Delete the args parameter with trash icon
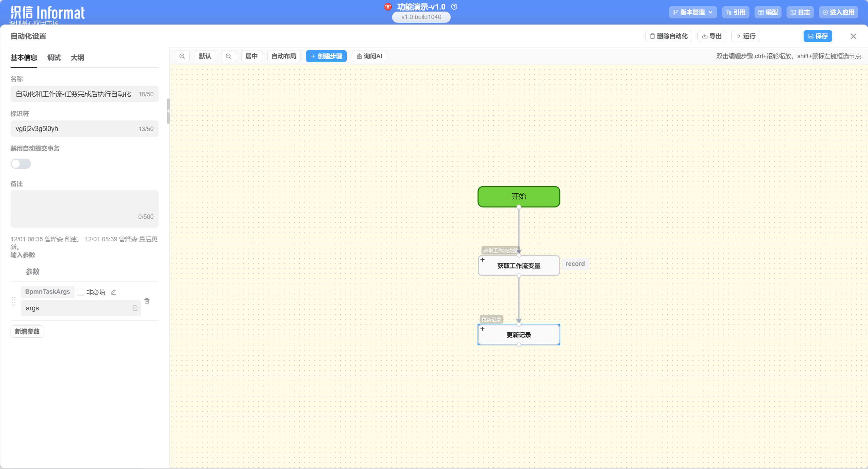This screenshot has height=469, width=868. pyautogui.click(x=147, y=301)
